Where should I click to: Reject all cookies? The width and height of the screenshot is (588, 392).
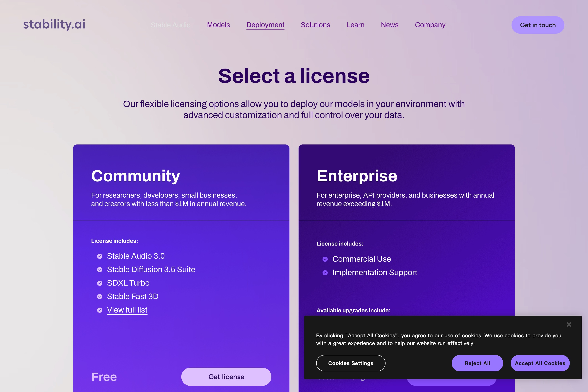(x=477, y=363)
